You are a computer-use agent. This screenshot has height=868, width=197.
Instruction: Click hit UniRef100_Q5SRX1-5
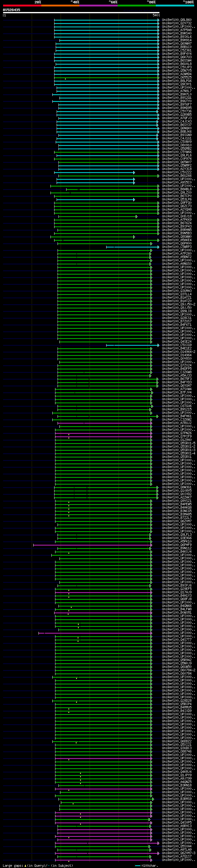coord(179,443)
